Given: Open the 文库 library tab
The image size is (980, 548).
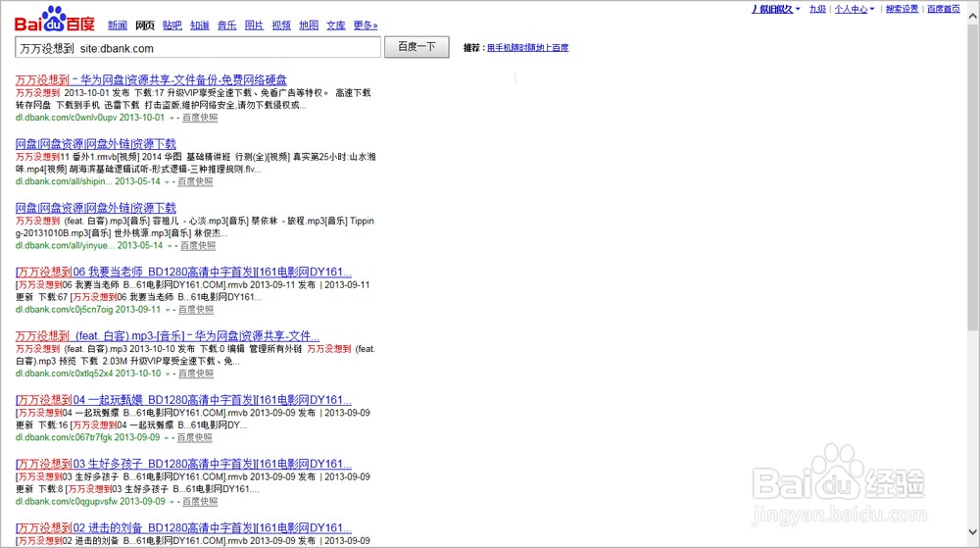Looking at the screenshot, I should tap(335, 25).
